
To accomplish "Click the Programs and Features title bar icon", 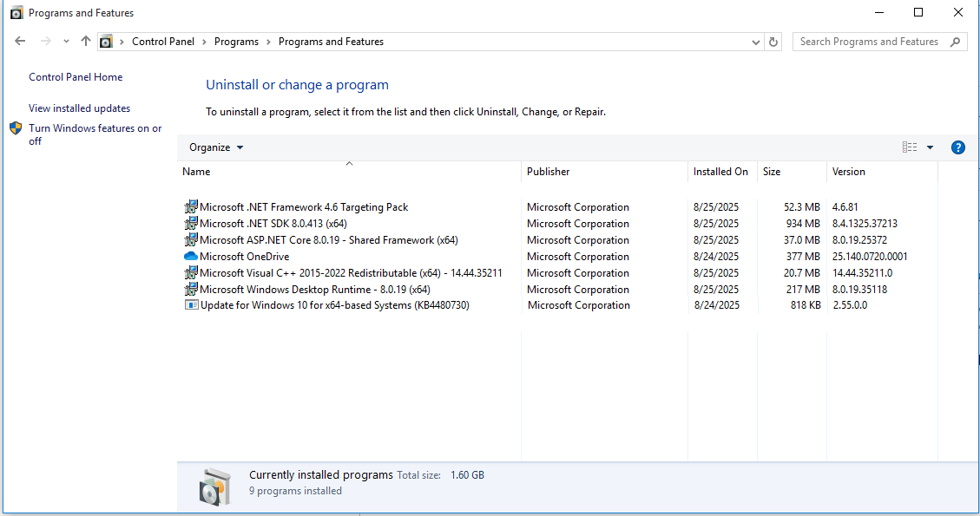I will [16, 12].
